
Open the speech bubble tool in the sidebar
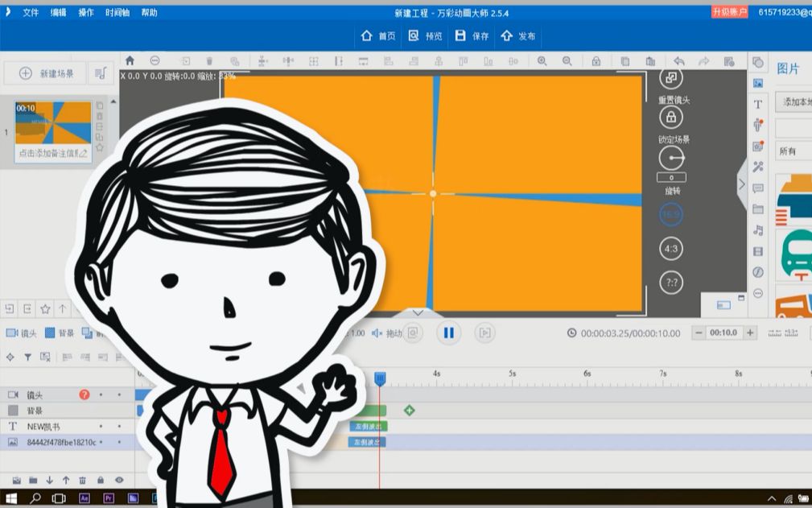758,188
